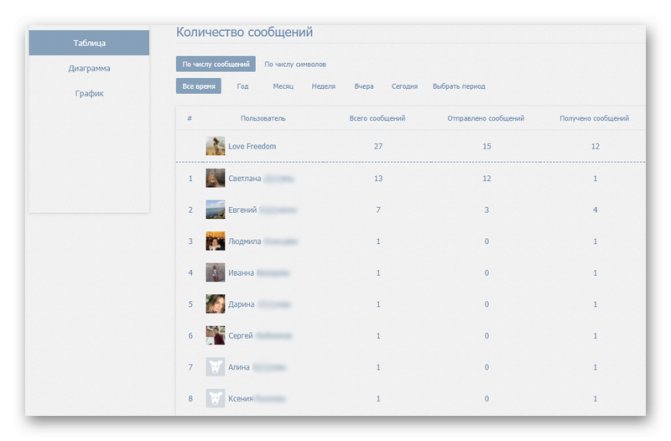Filter the period by Год
This screenshot has width=671, height=441.
[x=243, y=86]
